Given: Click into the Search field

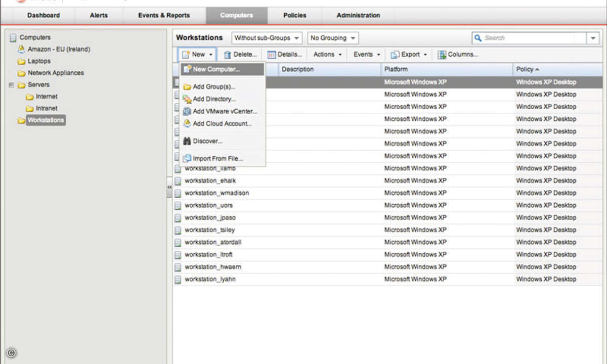Looking at the screenshot, I should click(x=529, y=38).
